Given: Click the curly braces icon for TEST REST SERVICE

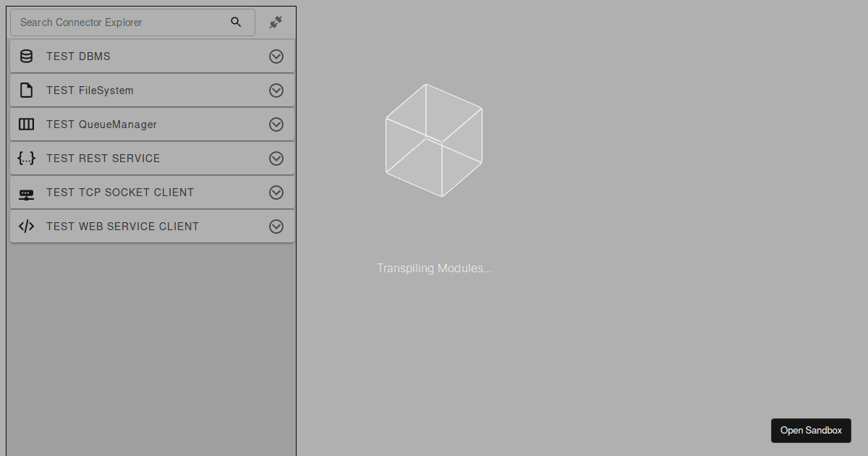Looking at the screenshot, I should 26,158.
